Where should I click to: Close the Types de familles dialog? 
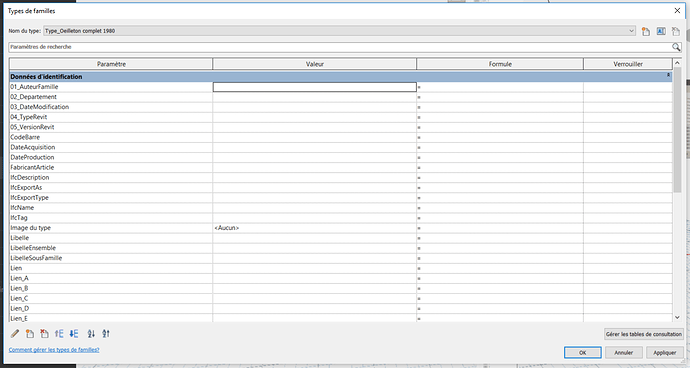(677, 11)
